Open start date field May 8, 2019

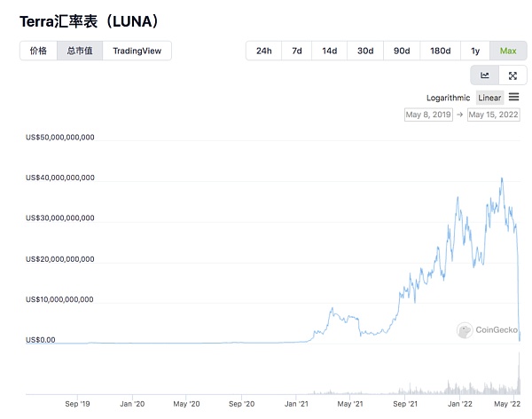pyautogui.click(x=429, y=115)
